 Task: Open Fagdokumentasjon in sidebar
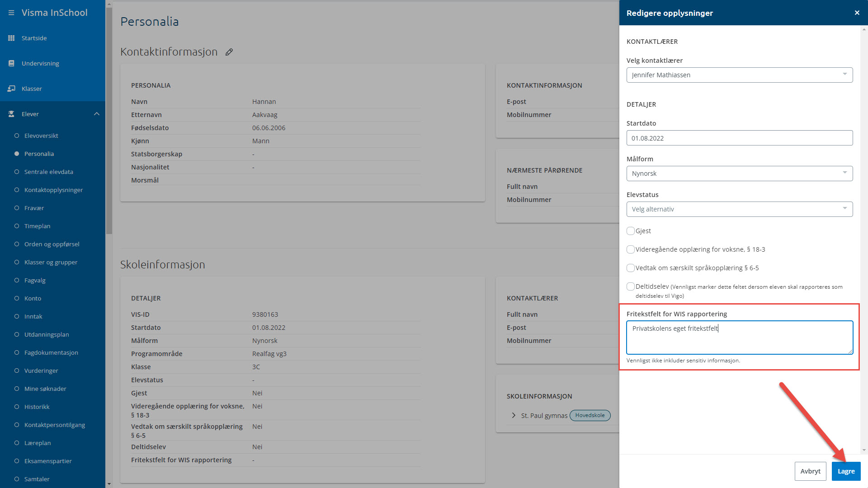tap(51, 352)
